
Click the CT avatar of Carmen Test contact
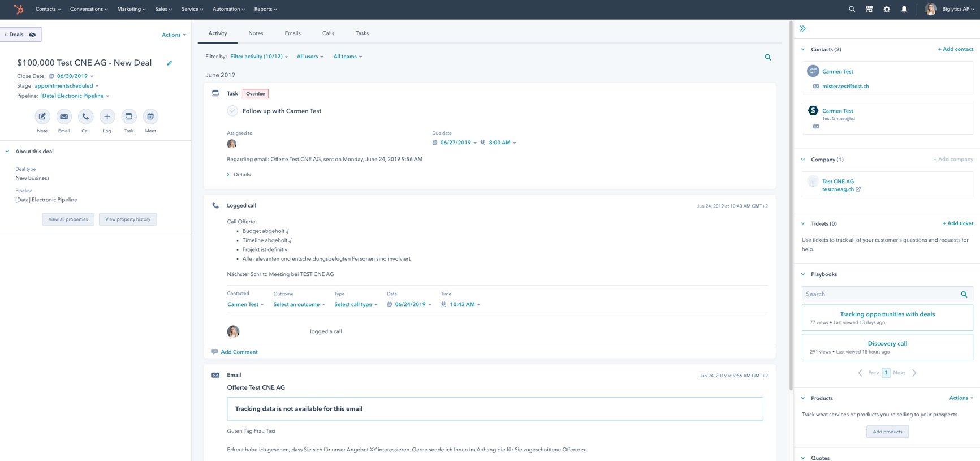point(813,71)
